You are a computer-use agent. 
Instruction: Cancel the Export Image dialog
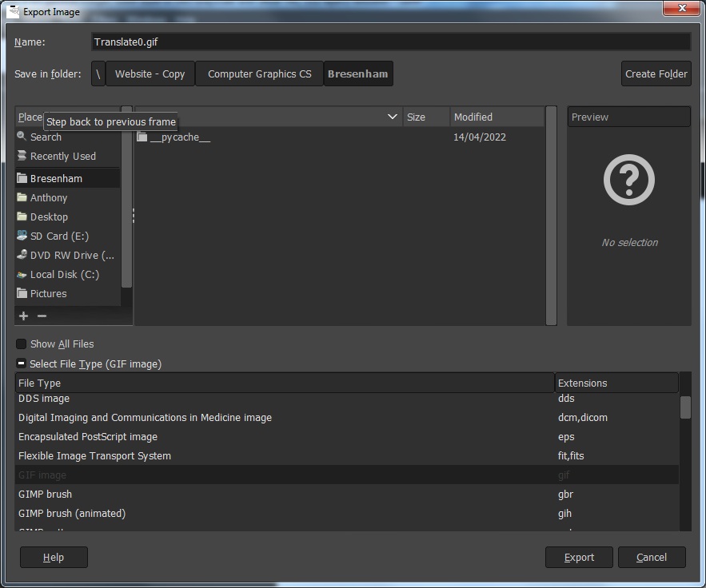(652, 557)
